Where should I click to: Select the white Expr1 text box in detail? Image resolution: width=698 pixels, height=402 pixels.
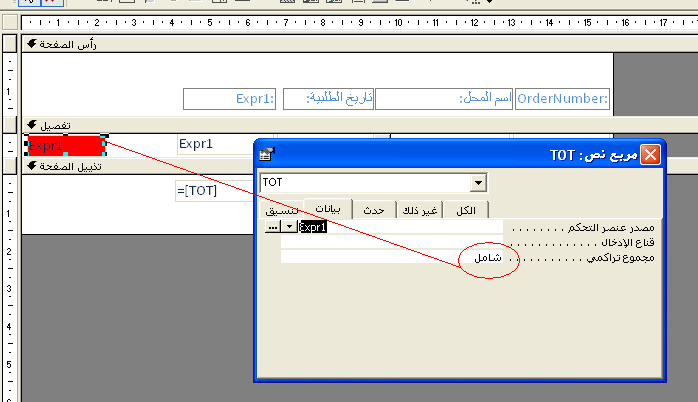click(215, 145)
